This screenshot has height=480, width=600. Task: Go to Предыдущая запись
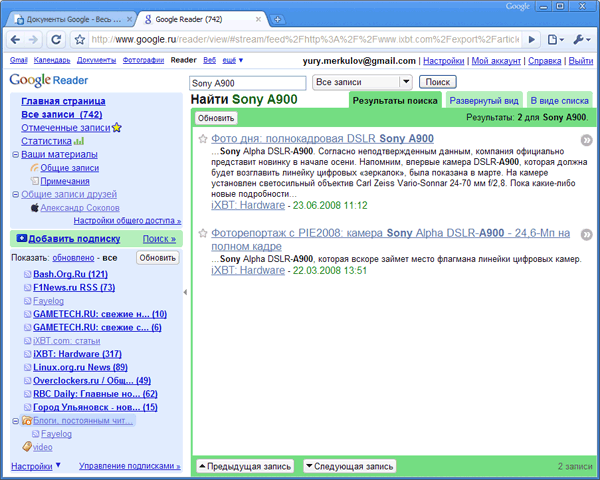[245, 466]
